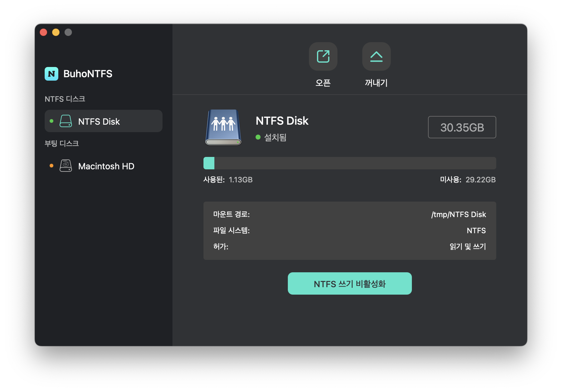
Task: Click the disk usage progress bar
Action: tap(350, 163)
